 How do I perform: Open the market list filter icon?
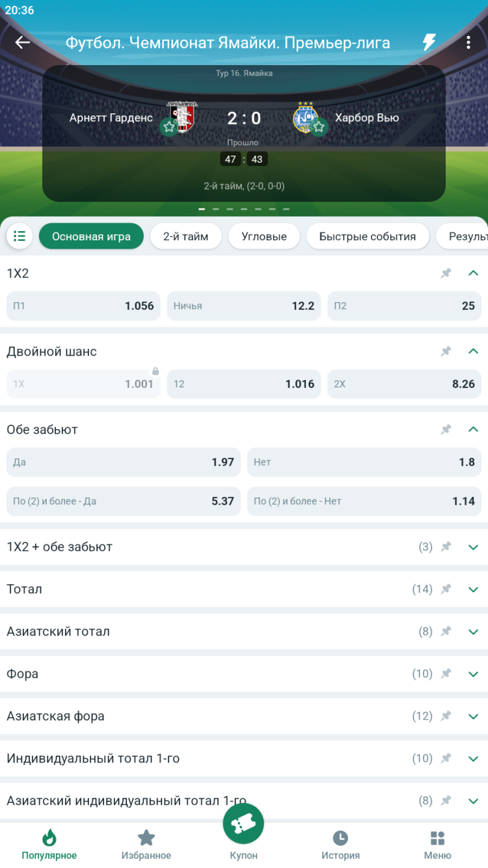pyautogui.click(x=20, y=236)
